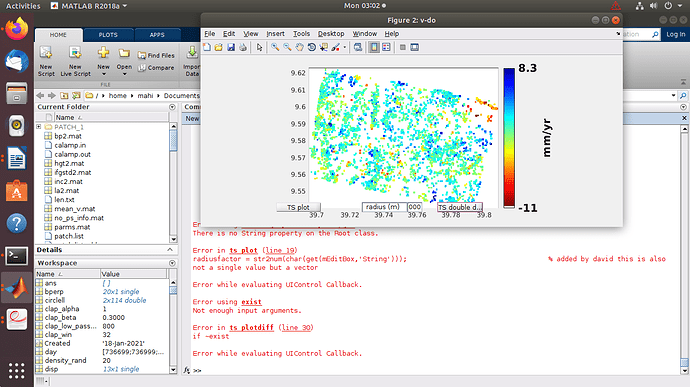This screenshot has width=690, height=387.
Task: Click the velocity colorbar in the figure
Action: click(x=509, y=137)
